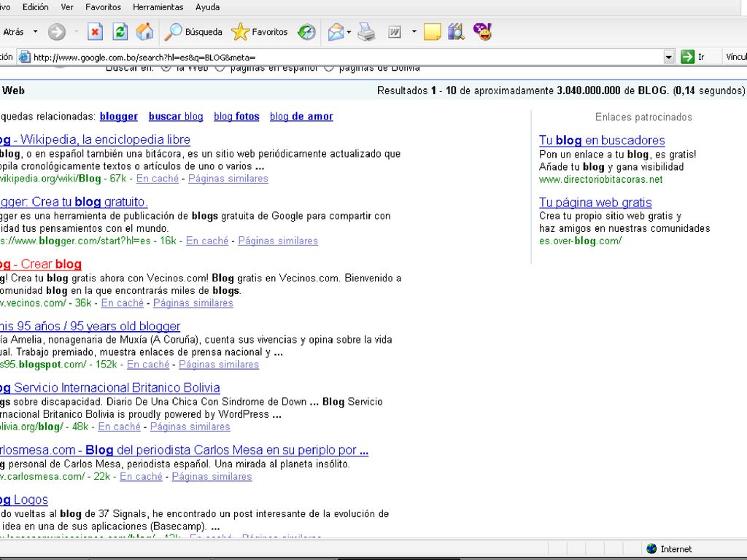
Task: Open the red 'Crear blog' result
Action: [41, 264]
